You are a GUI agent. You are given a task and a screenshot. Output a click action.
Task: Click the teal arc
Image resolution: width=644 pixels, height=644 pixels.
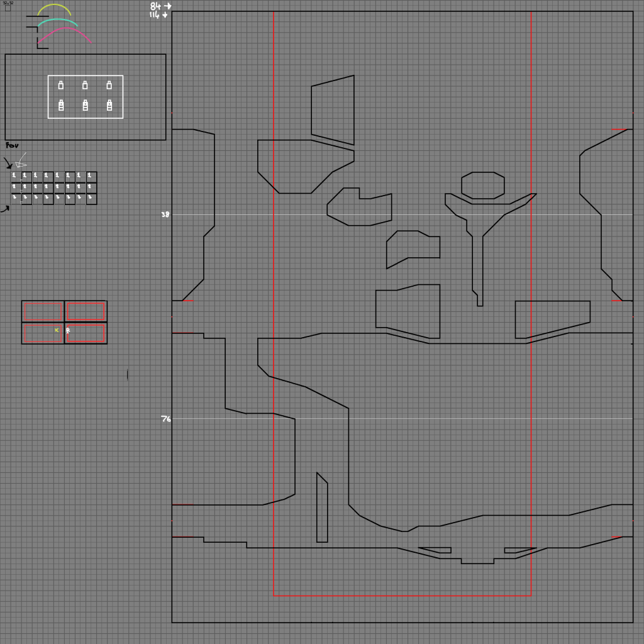(57, 21)
